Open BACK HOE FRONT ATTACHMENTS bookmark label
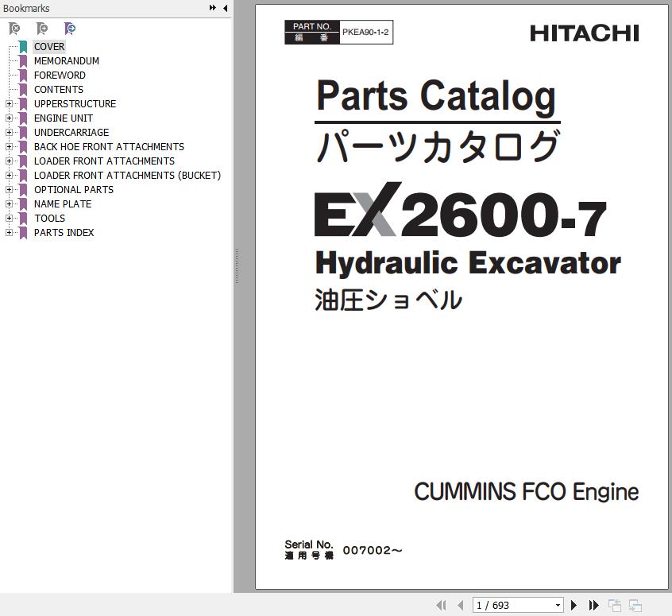 109,147
